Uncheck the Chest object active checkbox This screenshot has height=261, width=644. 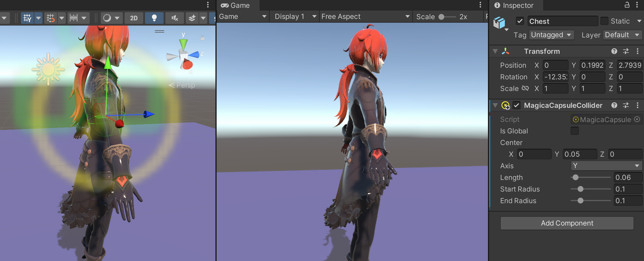pos(520,21)
